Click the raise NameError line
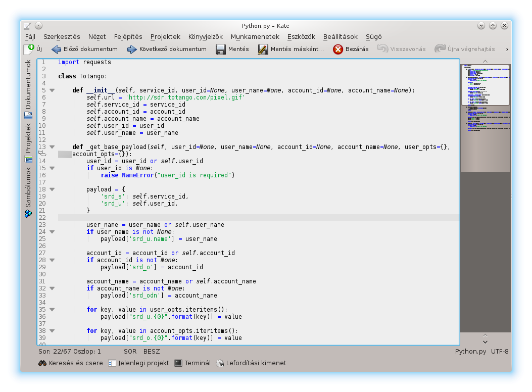532x392 pixels. tap(168, 175)
